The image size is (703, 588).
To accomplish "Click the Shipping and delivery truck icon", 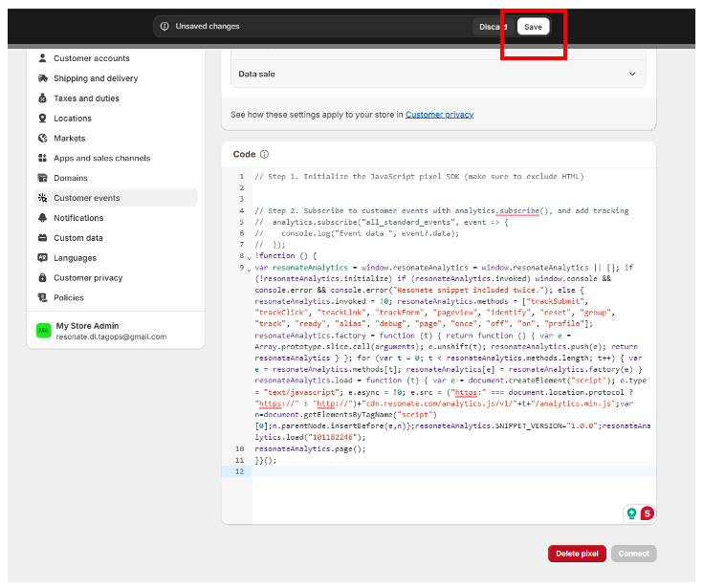I will [43, 78].
